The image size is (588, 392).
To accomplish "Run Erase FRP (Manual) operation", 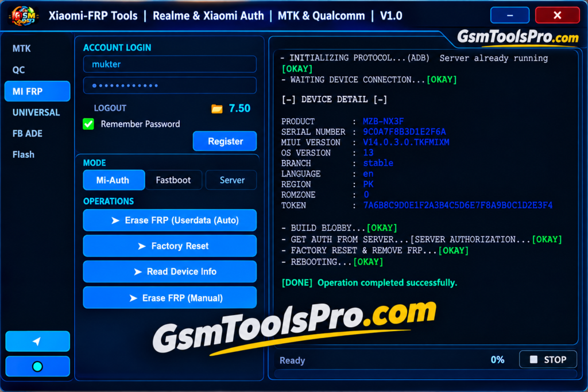I will point(170,297).
